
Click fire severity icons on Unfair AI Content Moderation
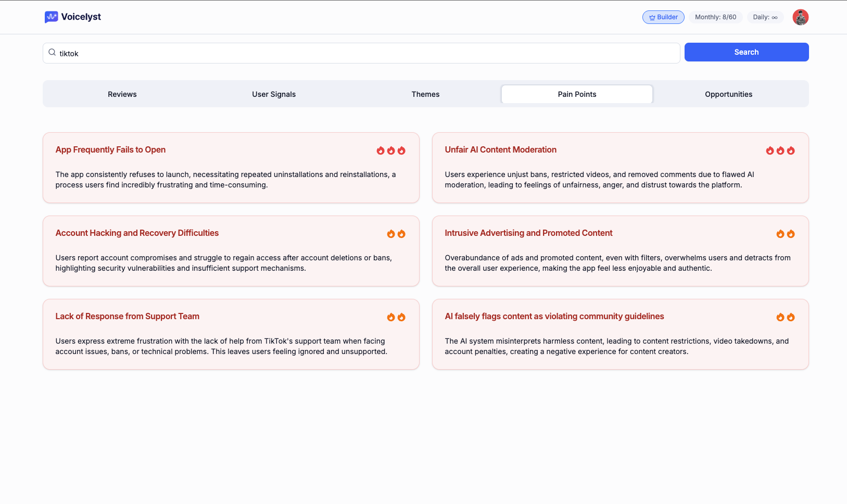[780, 150]
